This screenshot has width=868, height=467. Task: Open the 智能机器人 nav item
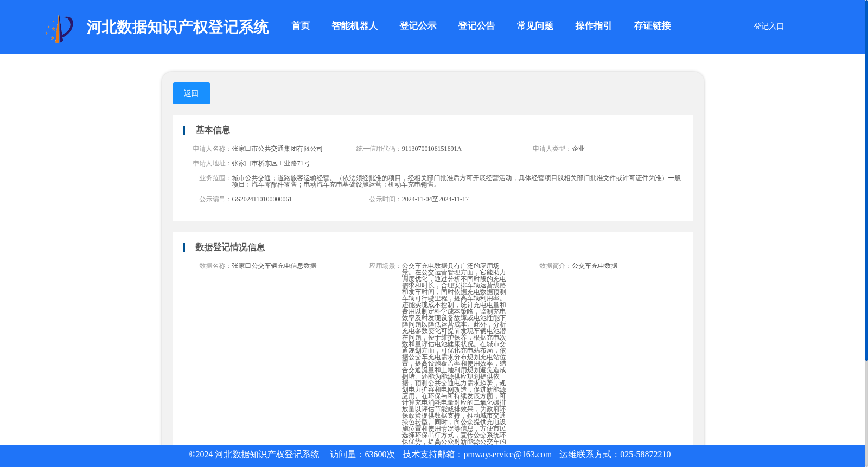(355, 26)
